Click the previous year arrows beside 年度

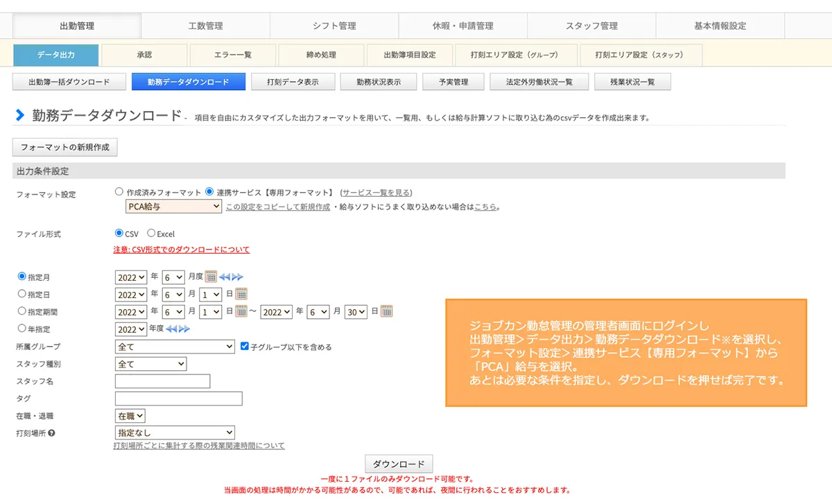click(171, 329)
